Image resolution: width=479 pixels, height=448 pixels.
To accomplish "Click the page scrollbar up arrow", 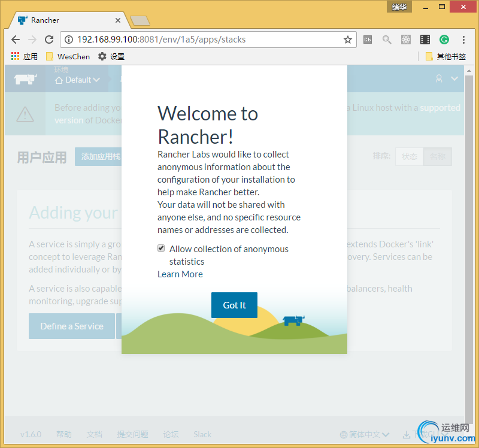I will point(469,71).
